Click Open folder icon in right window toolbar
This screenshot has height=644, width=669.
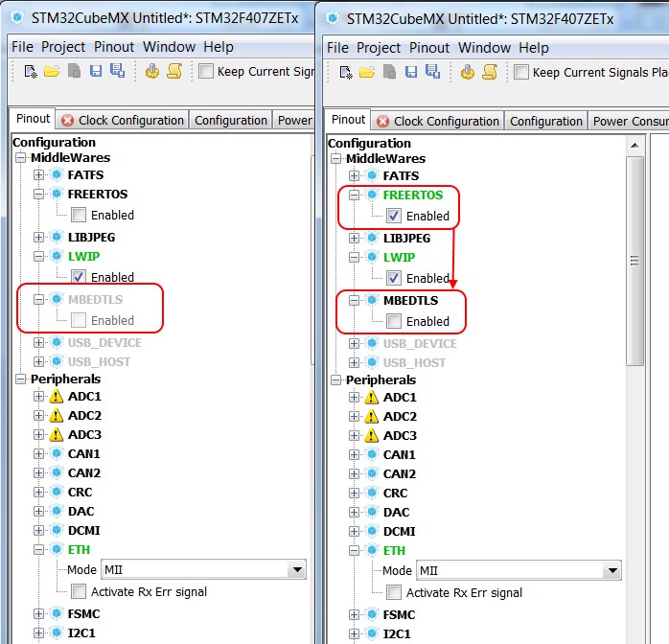point(367,72)
